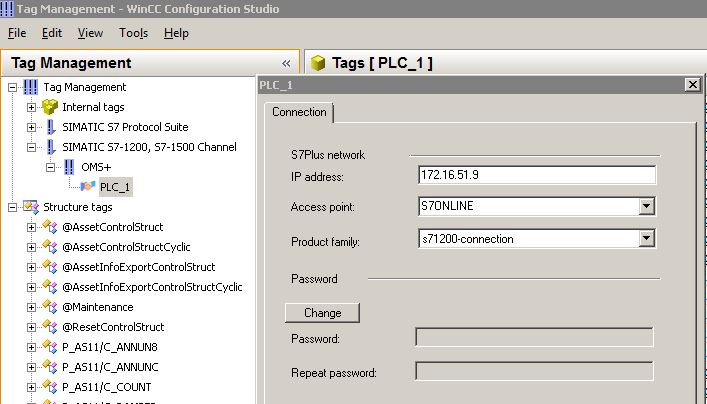Image resolution: width=707 pixels, height=404 pixels.
Task: Click the @Maintenance structure icon
Action: pyautogui.click(x=50, y=307)
